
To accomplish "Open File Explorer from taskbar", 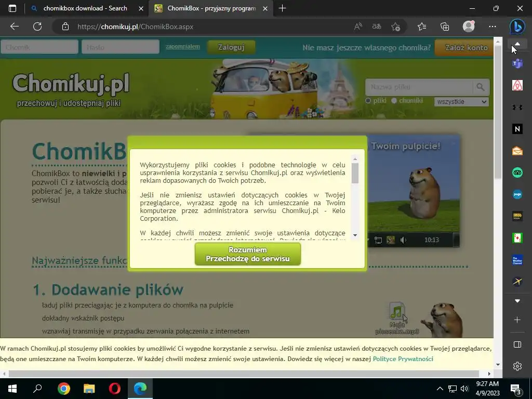I will click(x=89, y=389).
